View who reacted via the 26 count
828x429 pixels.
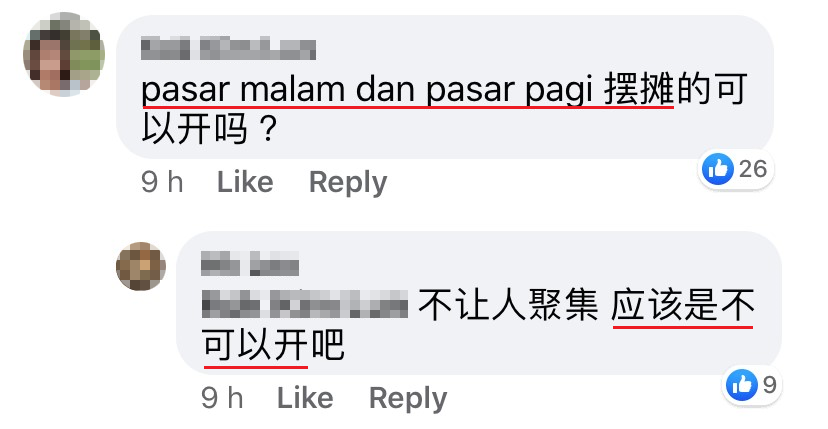pyautogui.click(x=753, y=169)
